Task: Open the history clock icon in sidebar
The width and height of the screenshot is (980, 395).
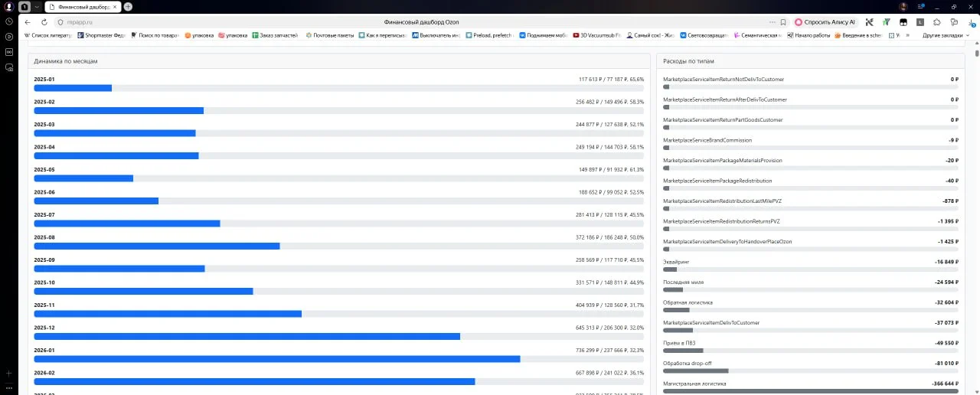Action: click(8, 21)
